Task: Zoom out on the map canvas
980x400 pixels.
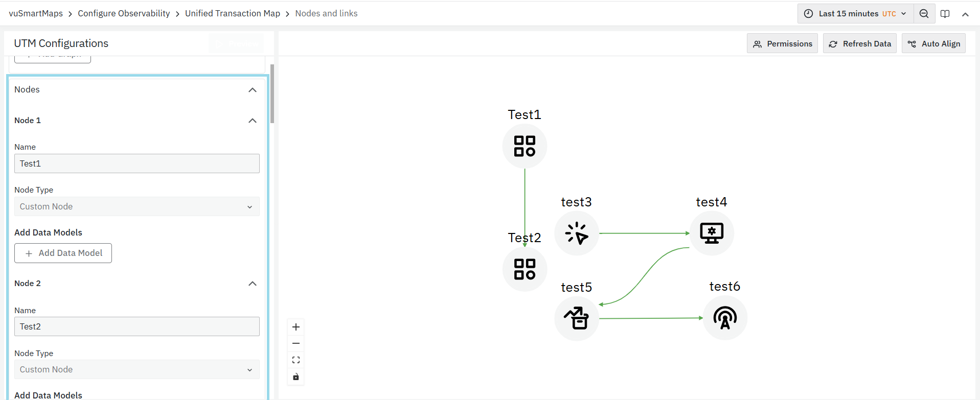Action: point(296,343)
